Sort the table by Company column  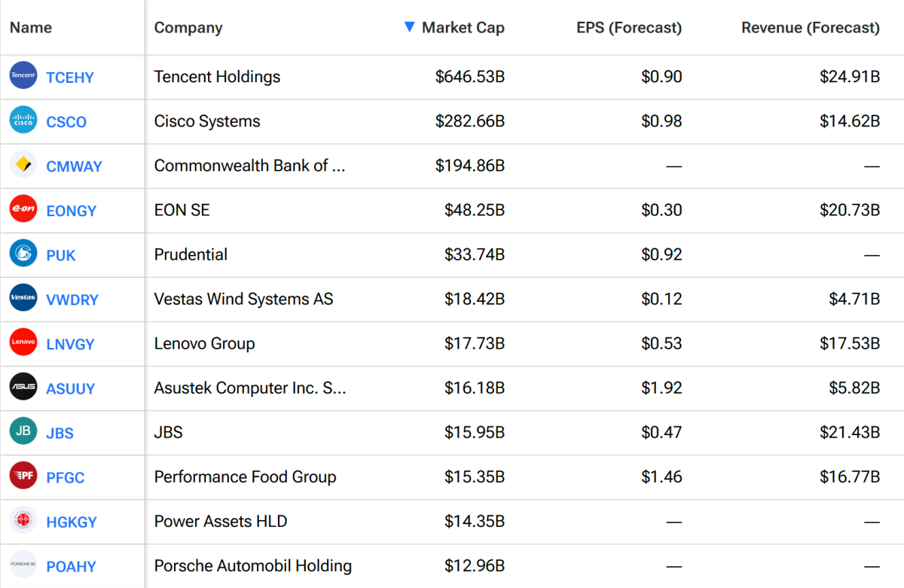[188, 28]
